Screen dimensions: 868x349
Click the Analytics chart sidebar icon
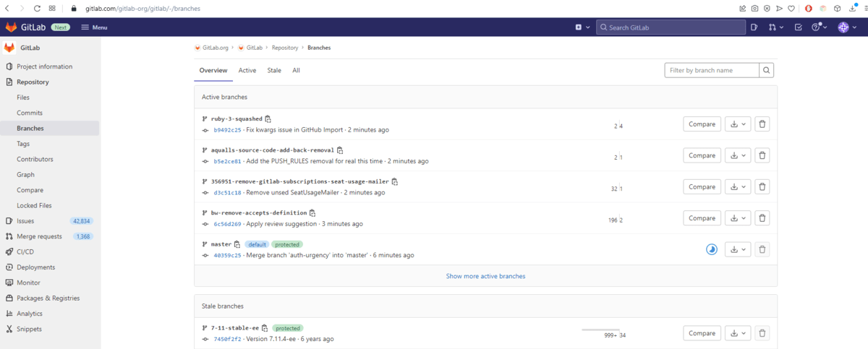click(x=9, y=314)
